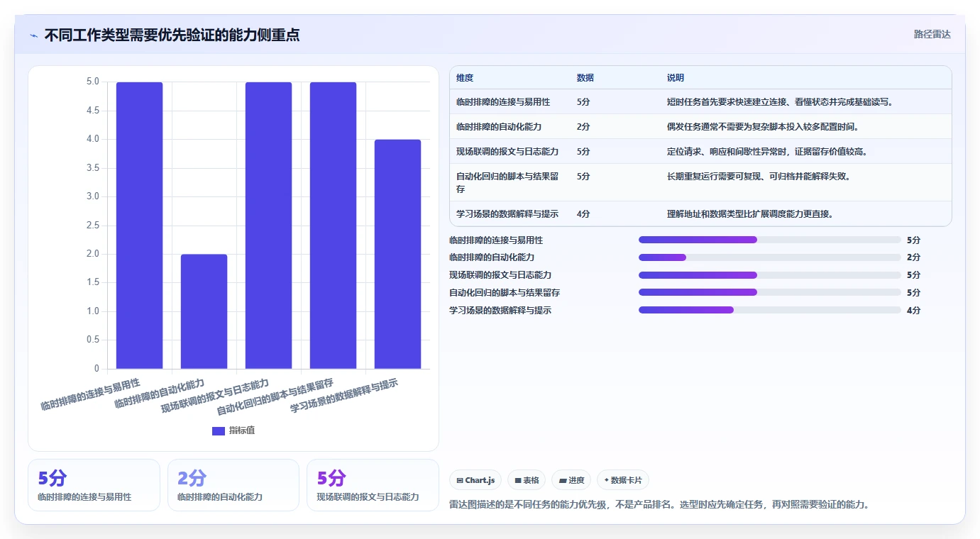Click the 进度 chip
This screenshot has height=539, width=980.
click(571, 480)
